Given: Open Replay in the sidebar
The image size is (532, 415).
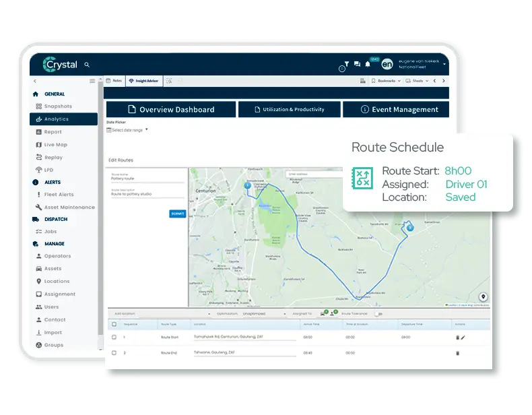Looking at the screenshot, I should (49, 158).
